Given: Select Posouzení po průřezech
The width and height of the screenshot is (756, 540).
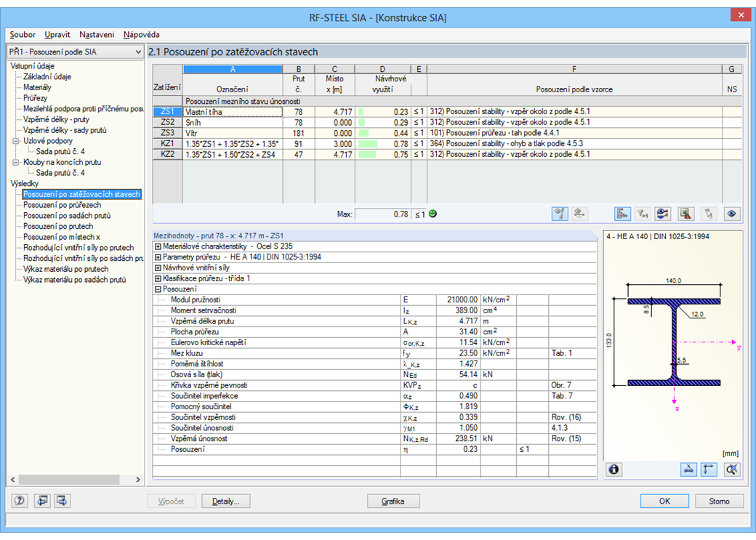Looking at the screenshot, I should [62, 205].
